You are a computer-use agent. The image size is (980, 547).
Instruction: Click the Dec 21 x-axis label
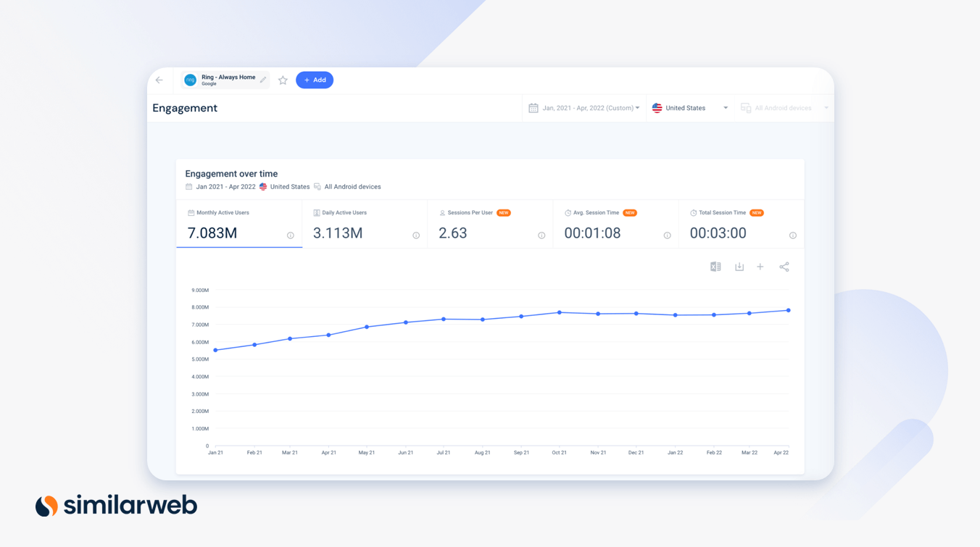pyautogui.click(x=636, y=453)
